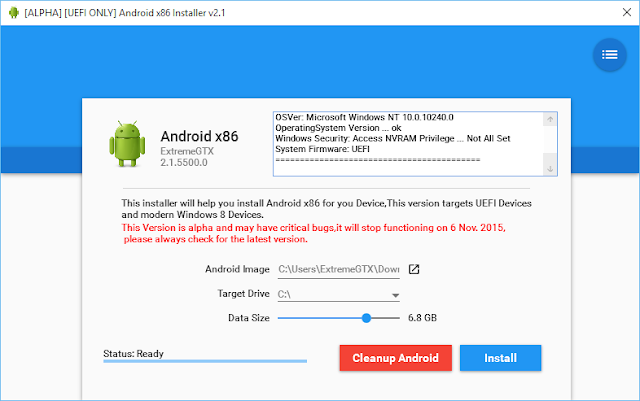This screenshot has width=640, height=401.
Task: Click the OSVer log line
Action: 364,117
